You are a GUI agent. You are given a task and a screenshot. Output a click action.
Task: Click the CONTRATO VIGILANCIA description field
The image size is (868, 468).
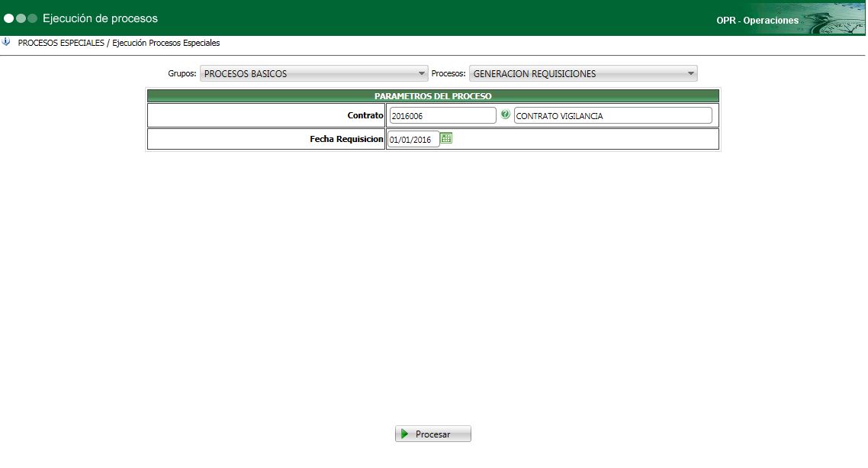tap(612, 116)
